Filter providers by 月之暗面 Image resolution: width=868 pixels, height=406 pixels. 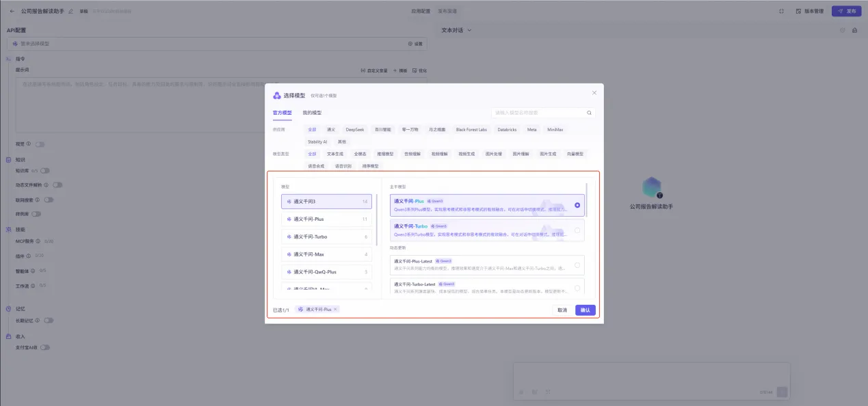(437, 129)
